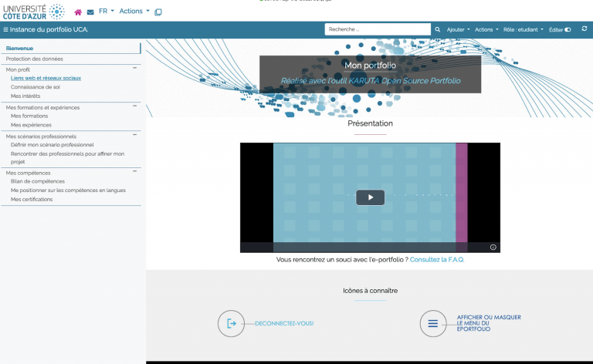Open the Consultez la F.A.Q. link
This screenshot has width=593, height=364.
click(x=437, y=260)
